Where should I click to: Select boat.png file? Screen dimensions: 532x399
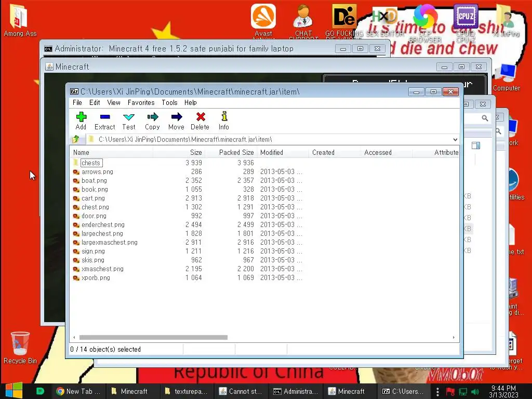94,180
